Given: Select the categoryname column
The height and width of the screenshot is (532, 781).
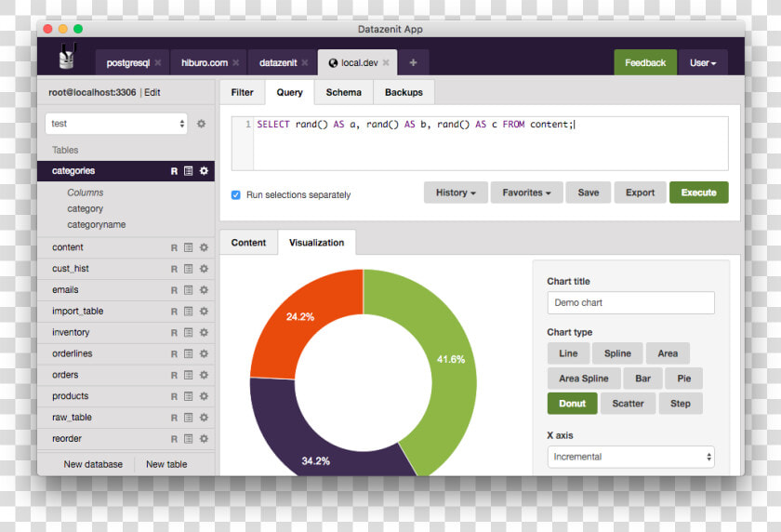Looking at the screenshot, I should (x=97, y=225).
